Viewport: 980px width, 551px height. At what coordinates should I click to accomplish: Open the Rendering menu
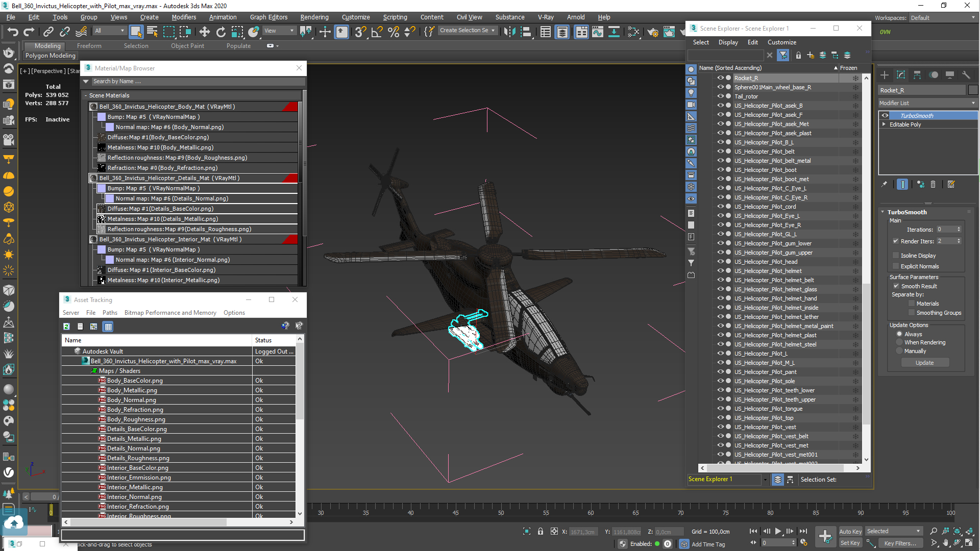314,17
